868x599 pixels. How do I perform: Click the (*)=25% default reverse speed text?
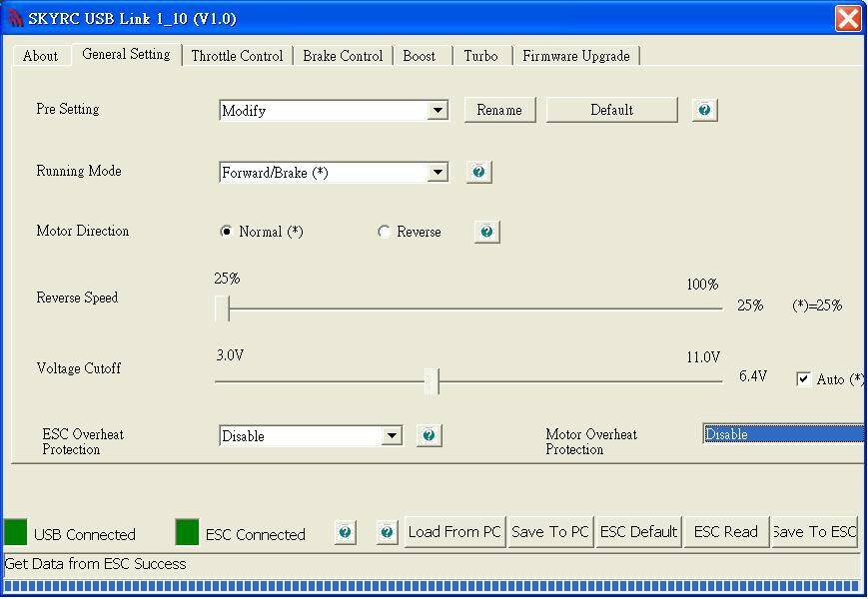[x=817, y=305]
